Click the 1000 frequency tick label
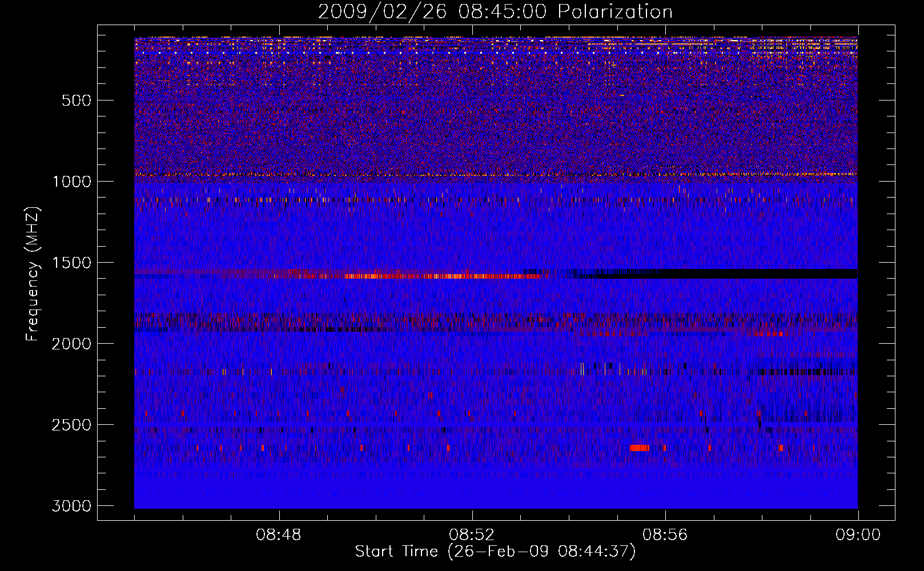 pos(71,182)
